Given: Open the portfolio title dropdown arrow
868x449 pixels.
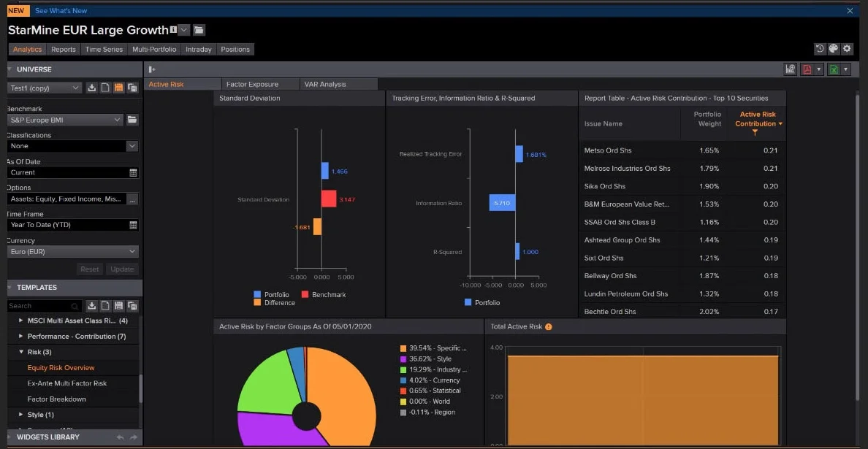Looking at the screenshot, I should click(184, 30).
